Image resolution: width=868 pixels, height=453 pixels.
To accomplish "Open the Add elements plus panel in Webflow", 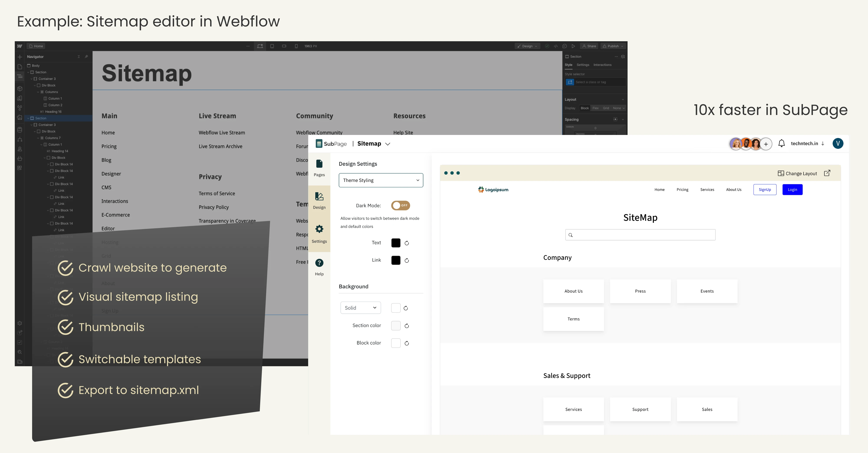I will click(20, 57).
